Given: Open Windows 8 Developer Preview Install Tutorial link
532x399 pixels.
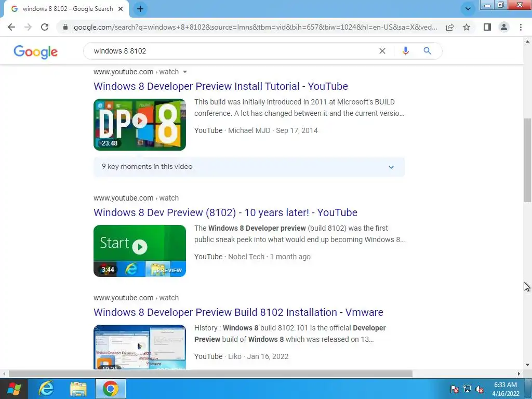Looking at the screenshot, I should point(220,86).
